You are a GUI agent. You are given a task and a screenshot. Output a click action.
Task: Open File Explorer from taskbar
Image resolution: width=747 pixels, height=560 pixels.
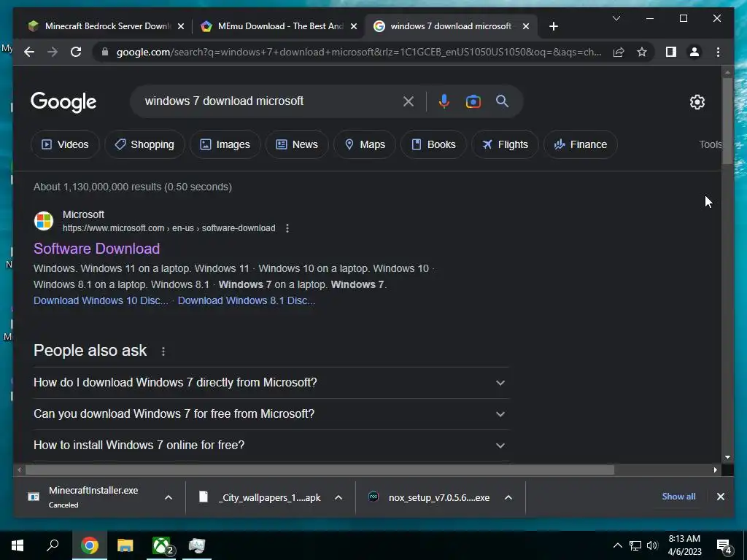125,545
